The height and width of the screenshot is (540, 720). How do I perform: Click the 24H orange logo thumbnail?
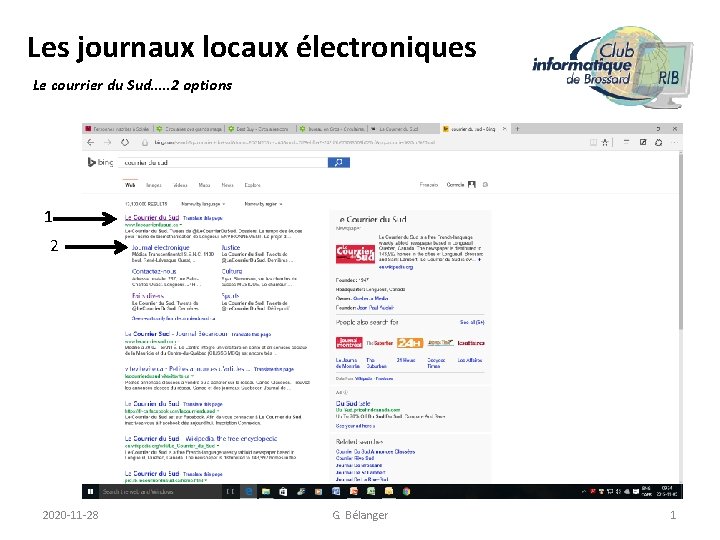[410, 343]
